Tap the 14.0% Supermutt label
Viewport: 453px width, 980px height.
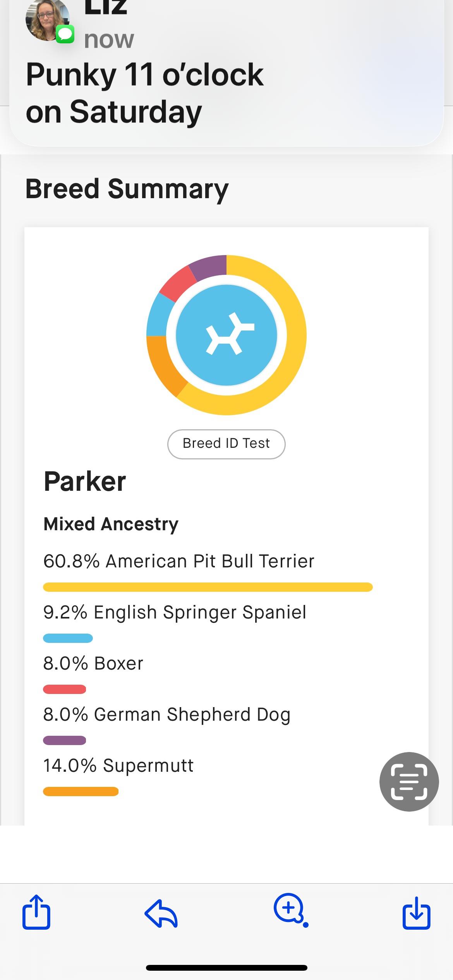(x=118, y=765)
